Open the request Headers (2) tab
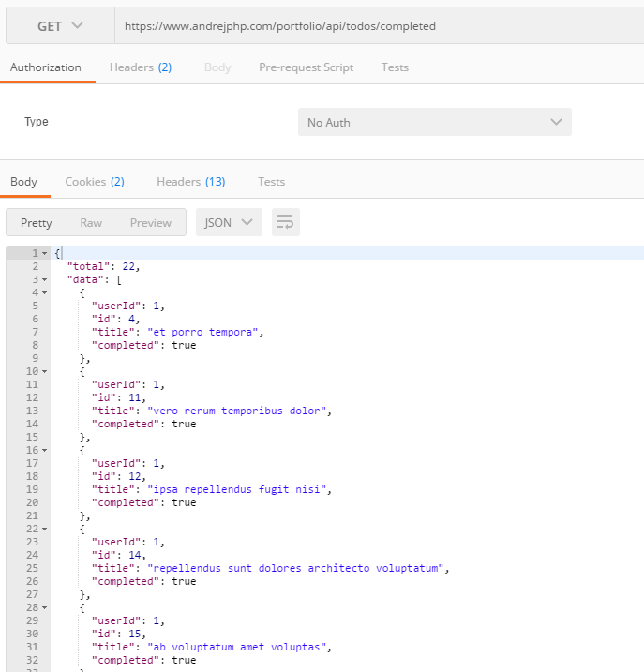The width and height of the screenshot is (644, 672). [x=141, y=67]
